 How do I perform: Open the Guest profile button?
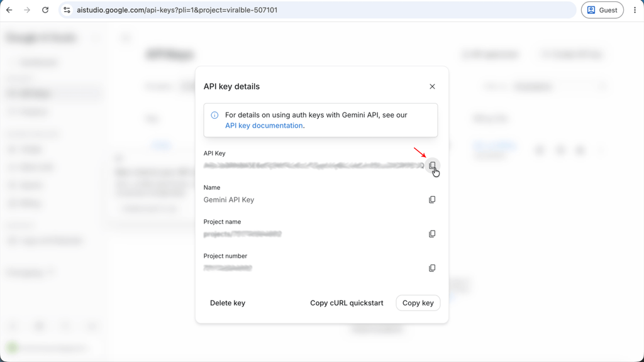click(602, 10)
